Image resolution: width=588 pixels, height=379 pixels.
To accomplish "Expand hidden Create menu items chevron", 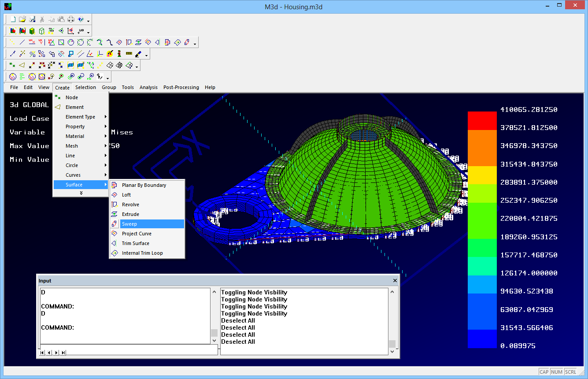I will pos(81,193).
